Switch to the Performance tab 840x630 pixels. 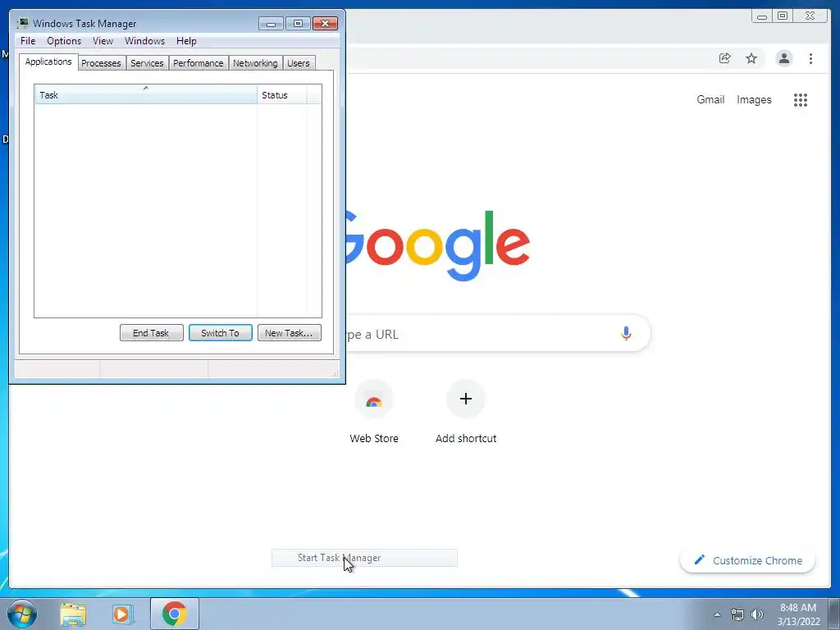pyautogui.click(x=199, y=63)
